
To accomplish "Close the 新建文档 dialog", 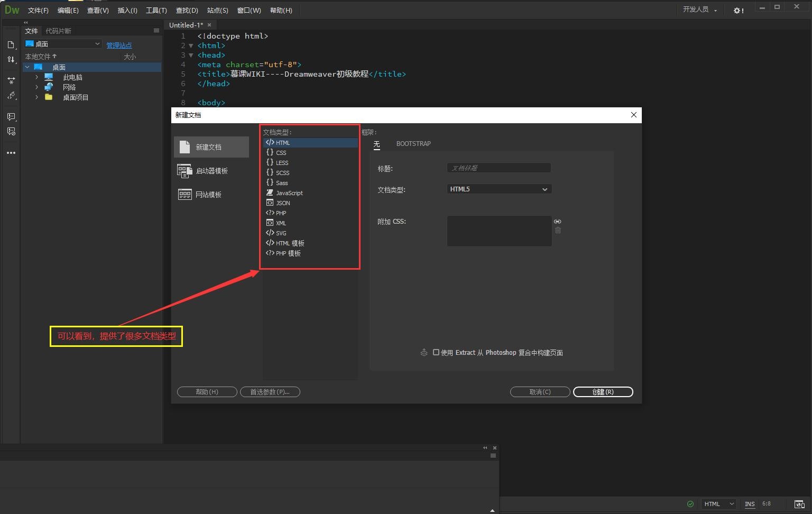I will tap(634, 115).
